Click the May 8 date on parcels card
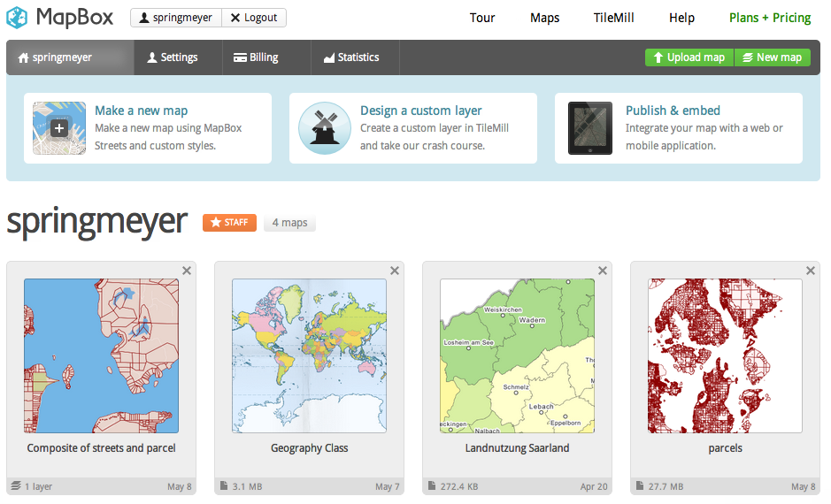 803,486
